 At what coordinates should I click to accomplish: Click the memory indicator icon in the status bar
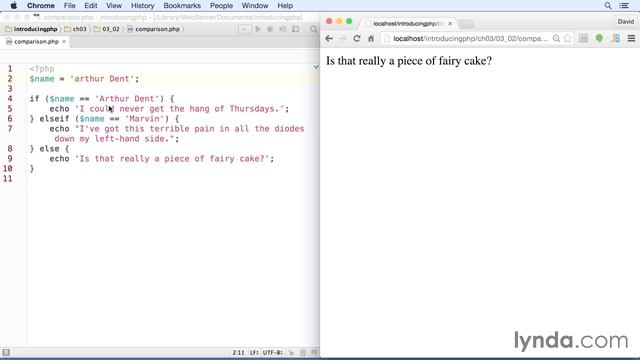(314, 352)
